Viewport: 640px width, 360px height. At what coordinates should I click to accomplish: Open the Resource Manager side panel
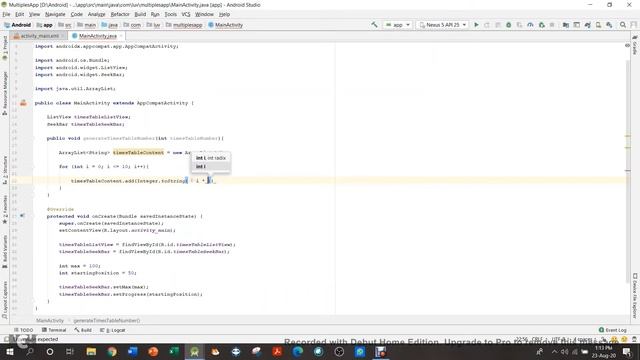coord(5,93)
